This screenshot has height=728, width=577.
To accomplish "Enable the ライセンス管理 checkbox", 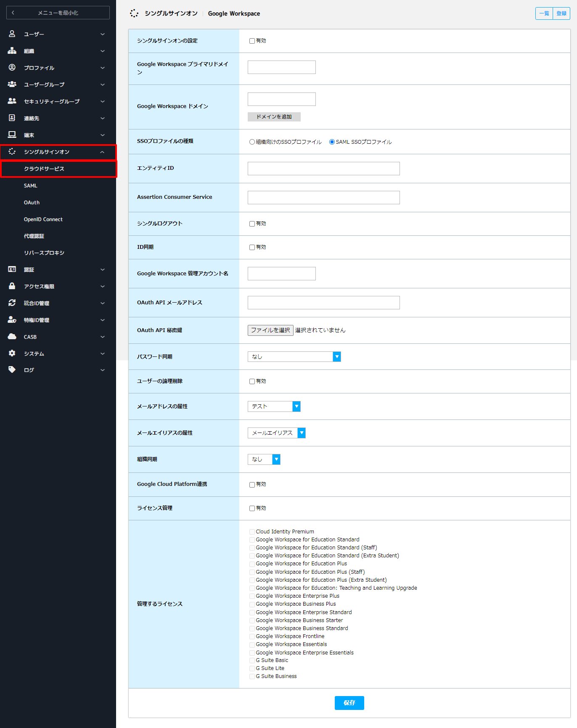I will coord(252,509).
